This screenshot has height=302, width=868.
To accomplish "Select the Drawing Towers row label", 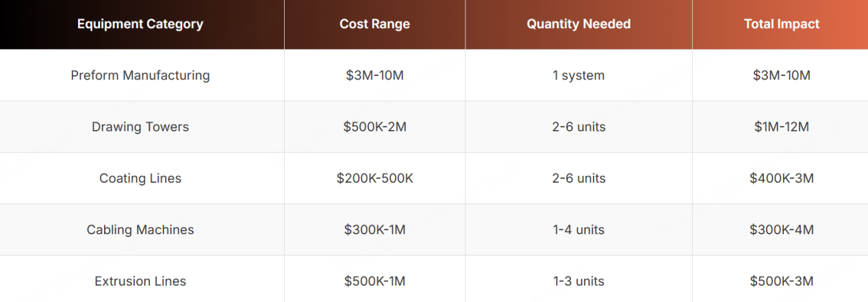I will (x=140, y=127).
